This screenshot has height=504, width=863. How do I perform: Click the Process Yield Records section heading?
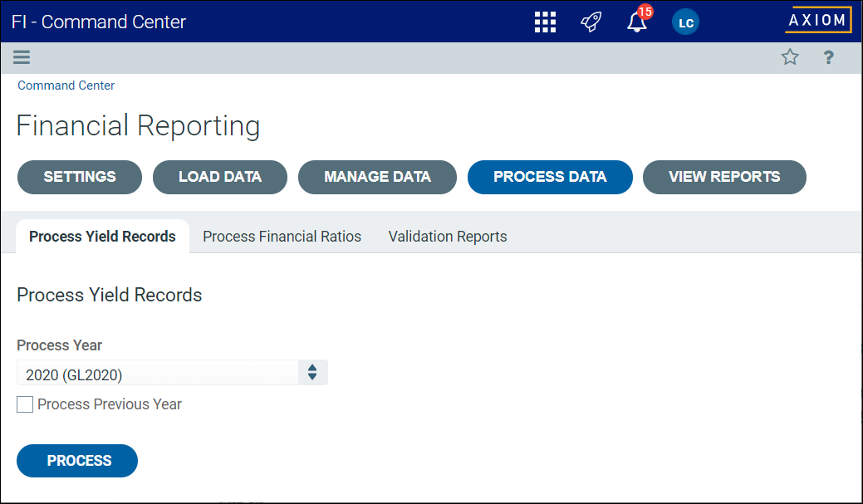pos(110,296)
